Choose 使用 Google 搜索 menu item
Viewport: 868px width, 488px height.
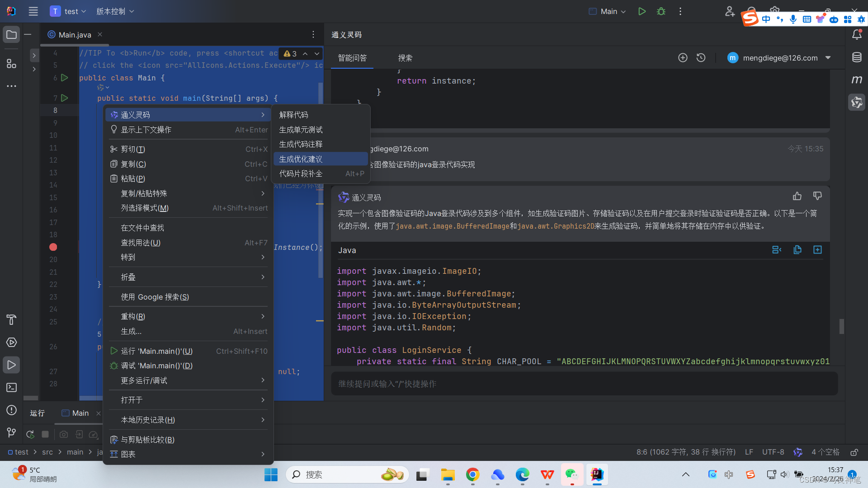[189, 297]
